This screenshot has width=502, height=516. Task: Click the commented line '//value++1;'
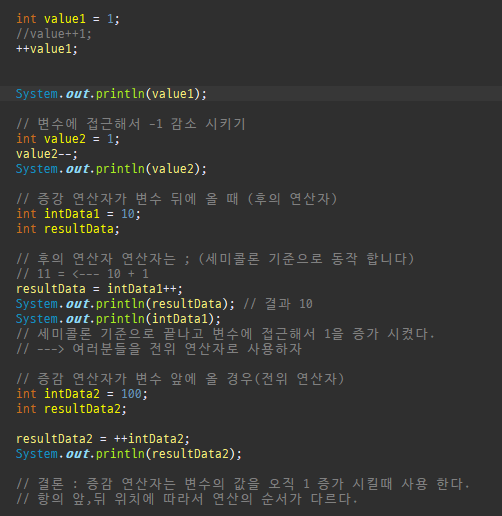pyautogui.click(x=54, y=34)
